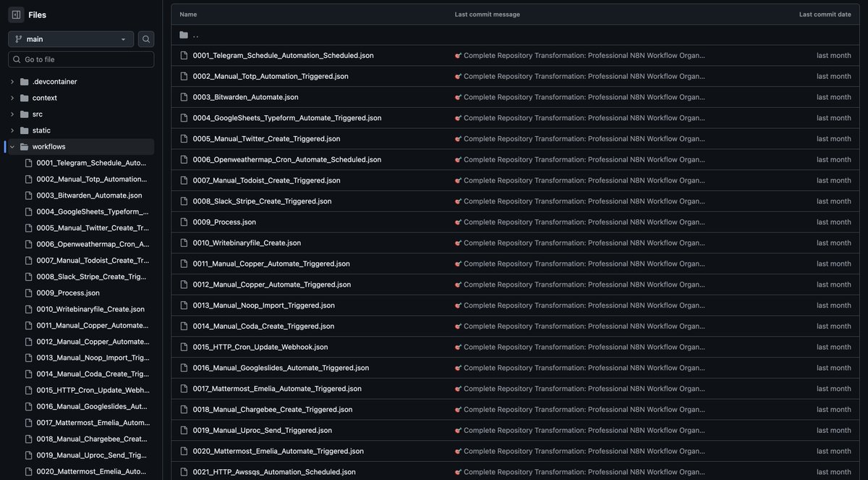Open 0021_HTTP_Awssqs_Automation_Scheduled.json in list
This screenshot has height=480, width=868.
(274, 472)
